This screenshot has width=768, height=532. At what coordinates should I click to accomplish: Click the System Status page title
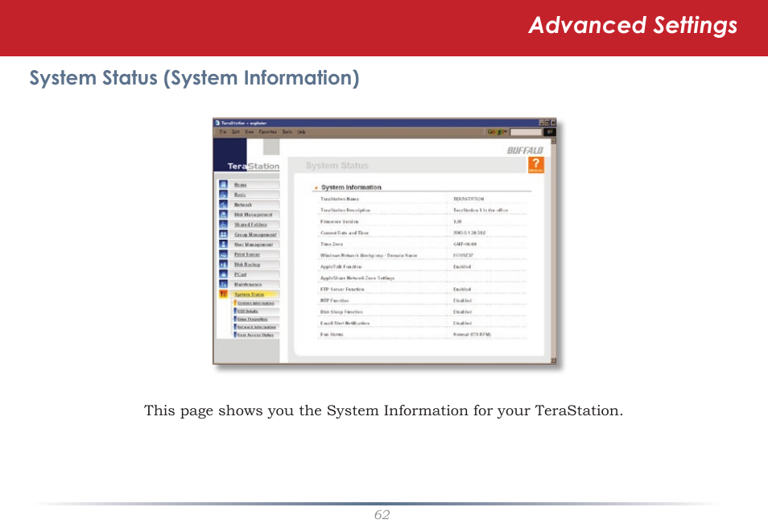click(337, 166)
